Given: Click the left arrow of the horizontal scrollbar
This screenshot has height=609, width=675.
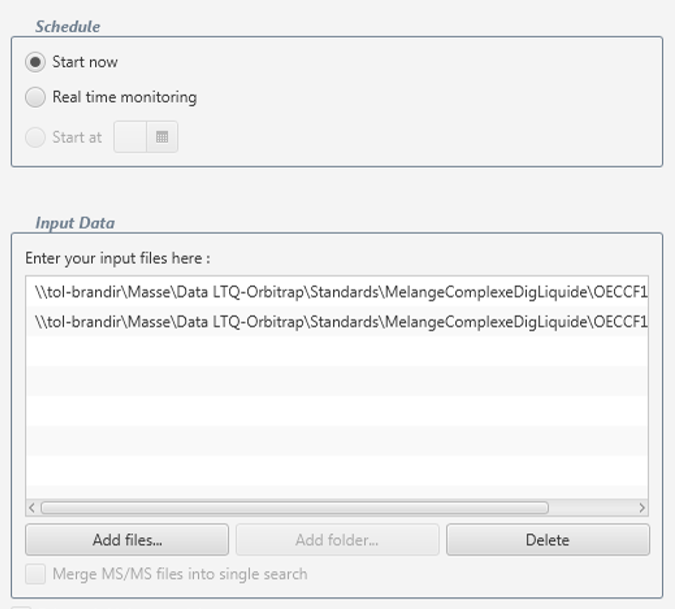Looking at the screenshot, I should tap(32, 508).
